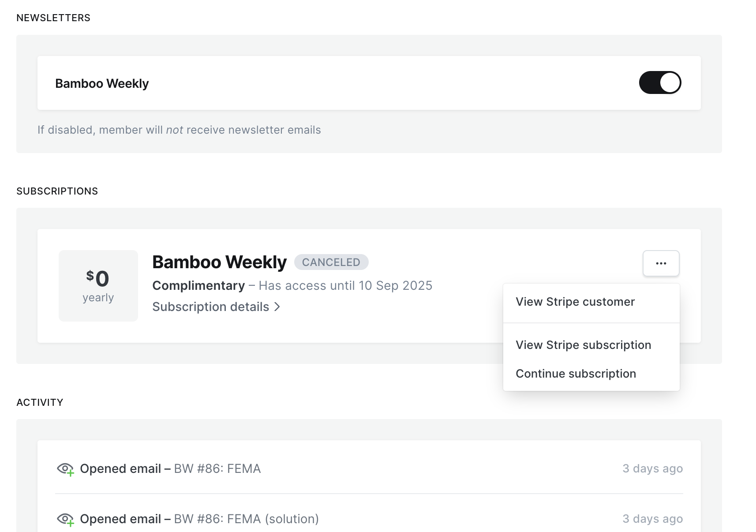Open the Opened email BW #86: FEMA entry
This screenshot has width=756, height=532.
170,468
